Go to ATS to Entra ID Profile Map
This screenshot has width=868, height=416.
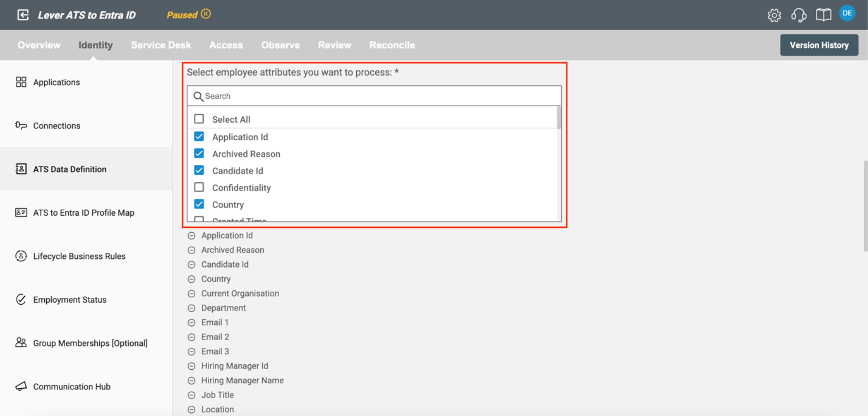click(83, 212)
